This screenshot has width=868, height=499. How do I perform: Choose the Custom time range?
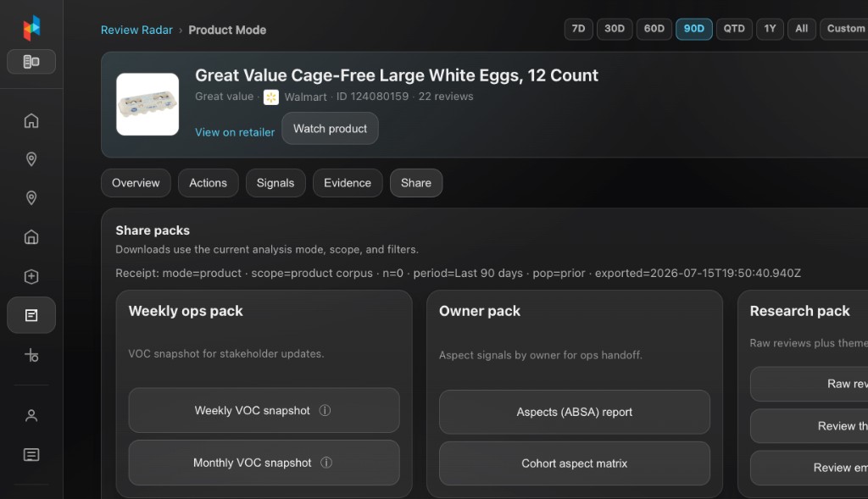[x=845, y=29]
